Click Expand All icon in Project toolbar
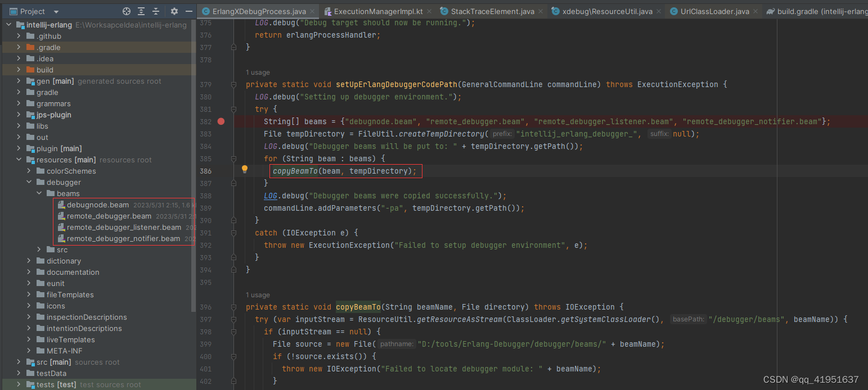Screen dimensions: 868x390 point(140,11)
